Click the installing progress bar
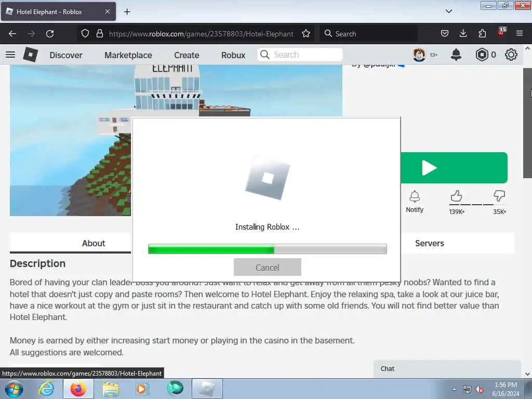The image size is (532, 399). point(268,249)
